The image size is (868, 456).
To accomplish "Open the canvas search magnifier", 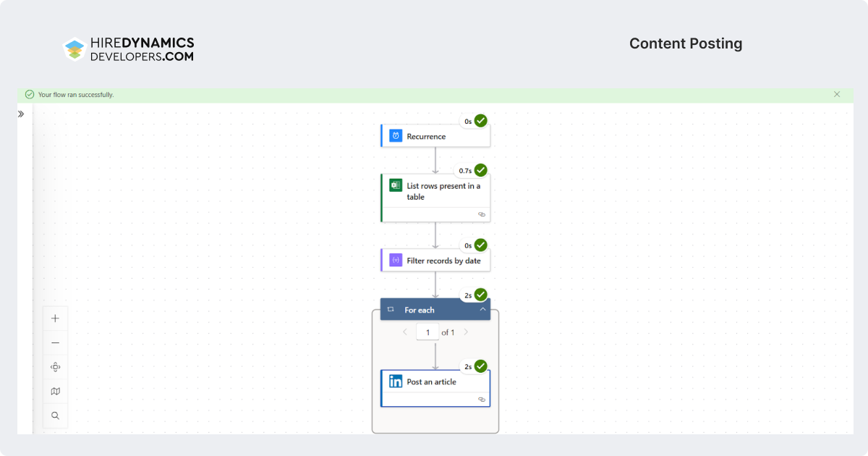I will pos(56,416).
